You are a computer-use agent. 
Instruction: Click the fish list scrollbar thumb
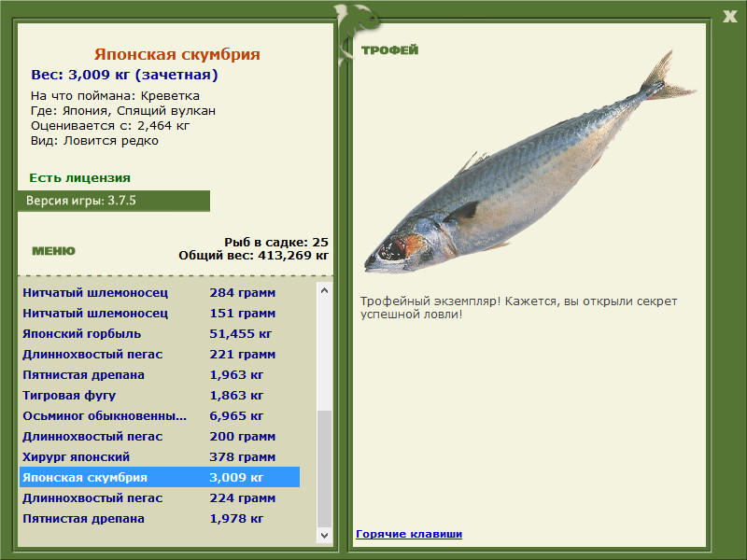(324, 469)
